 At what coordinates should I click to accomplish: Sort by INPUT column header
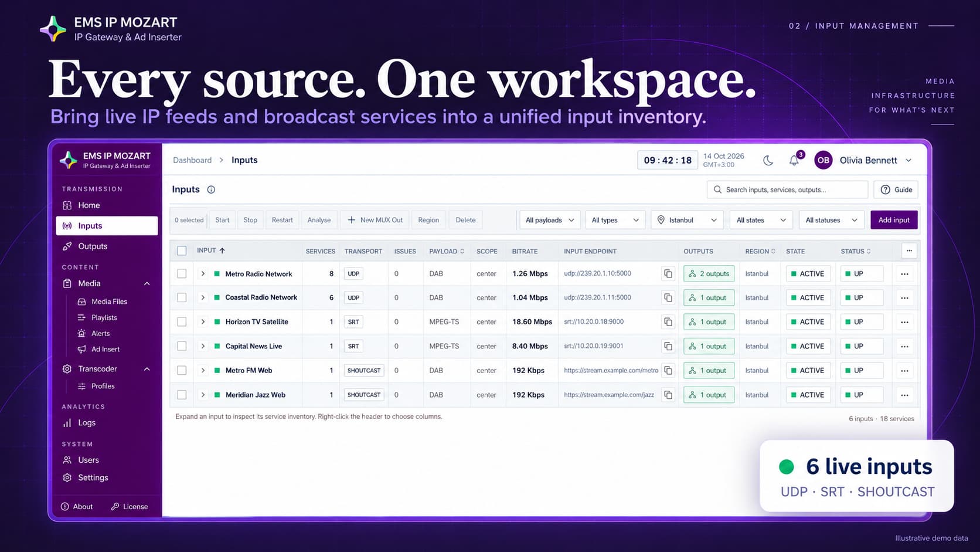(x=211, y=250)
